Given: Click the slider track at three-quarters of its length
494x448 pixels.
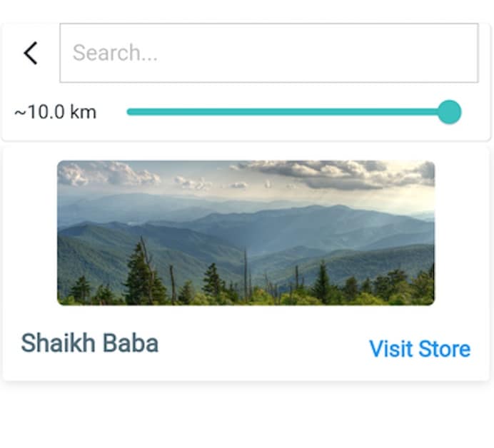Looking at the screenshot, I should 368,112.
